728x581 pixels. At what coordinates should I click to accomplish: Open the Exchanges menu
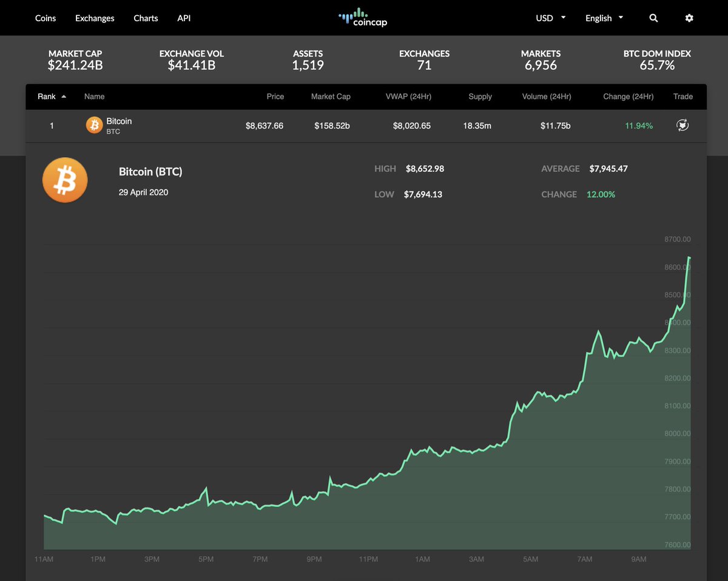pyautogui.click(x=95, y=18)
